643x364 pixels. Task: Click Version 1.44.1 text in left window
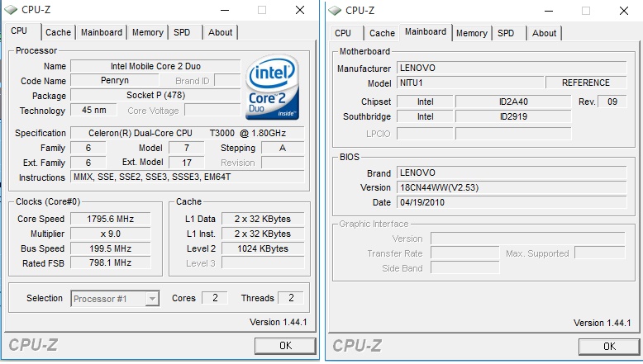[278, 322]
